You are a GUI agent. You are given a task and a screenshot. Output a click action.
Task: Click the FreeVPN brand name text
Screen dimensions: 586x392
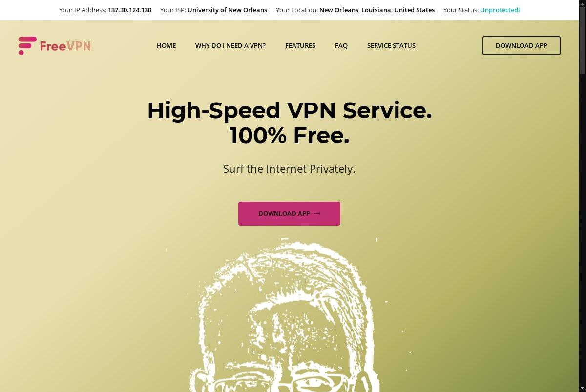[x=65, y=46]
